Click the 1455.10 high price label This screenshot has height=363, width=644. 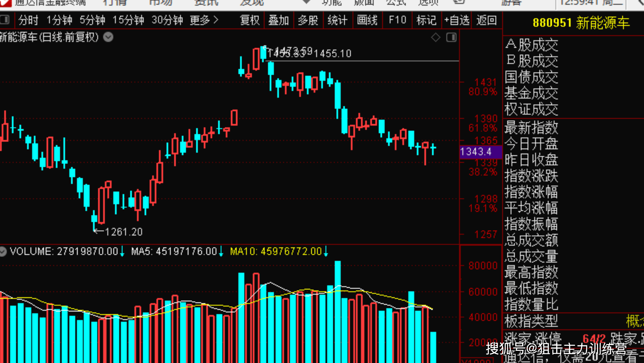coord(333,53)
